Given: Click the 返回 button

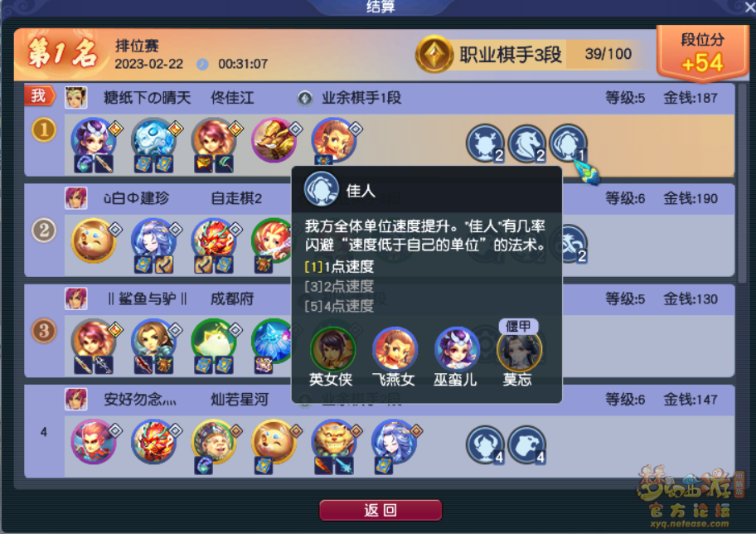Looking at the screenshot, I should pos(380,510).
